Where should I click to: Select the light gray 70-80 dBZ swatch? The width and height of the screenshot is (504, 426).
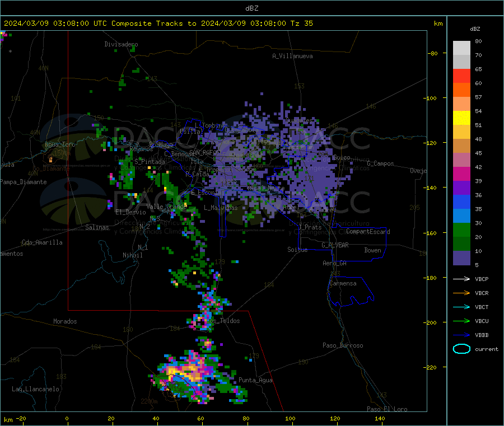click(461, 48)
